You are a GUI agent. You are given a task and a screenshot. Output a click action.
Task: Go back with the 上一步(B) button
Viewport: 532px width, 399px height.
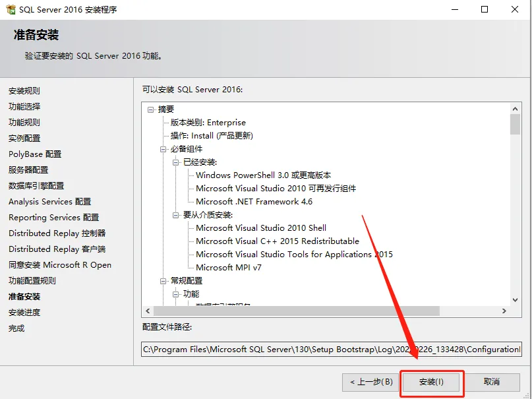tap(371, 382)
